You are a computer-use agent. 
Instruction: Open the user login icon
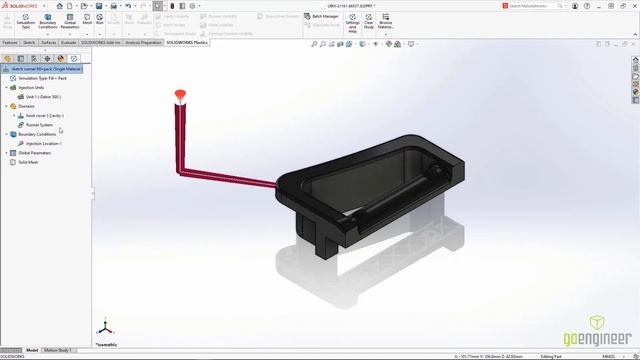tap(575, 6)
